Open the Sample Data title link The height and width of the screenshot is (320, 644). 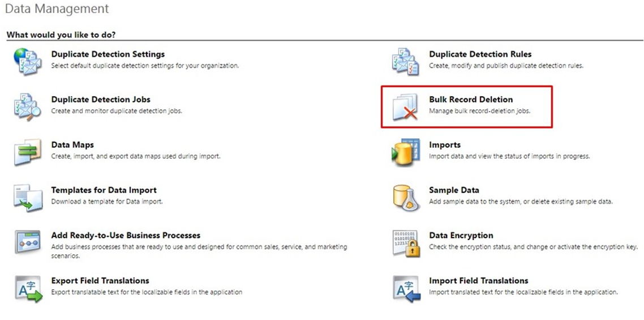pos(454,190)
